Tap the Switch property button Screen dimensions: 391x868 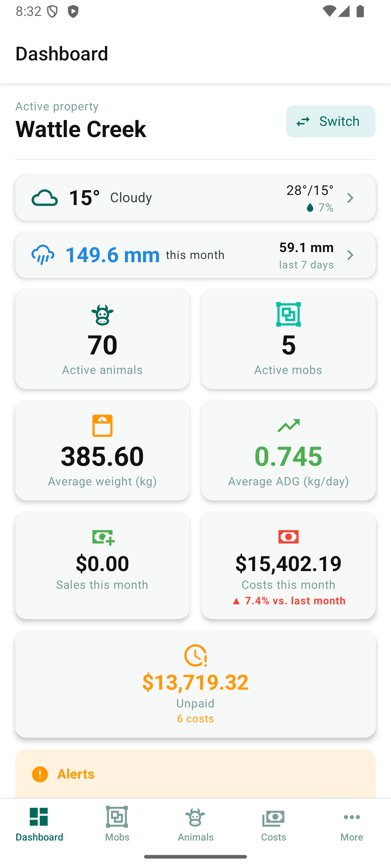(331, 122)
